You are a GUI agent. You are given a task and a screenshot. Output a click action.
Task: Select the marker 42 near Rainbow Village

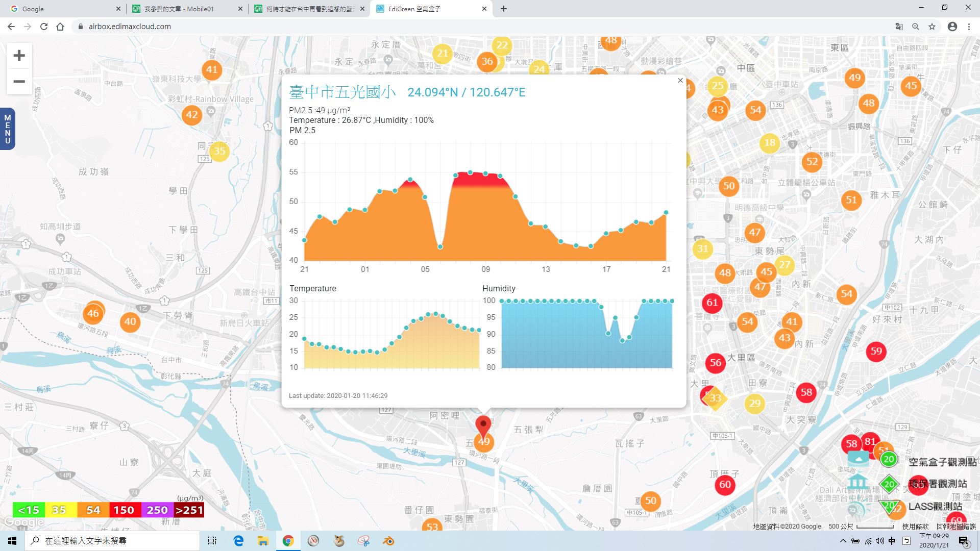coord(192,115)
